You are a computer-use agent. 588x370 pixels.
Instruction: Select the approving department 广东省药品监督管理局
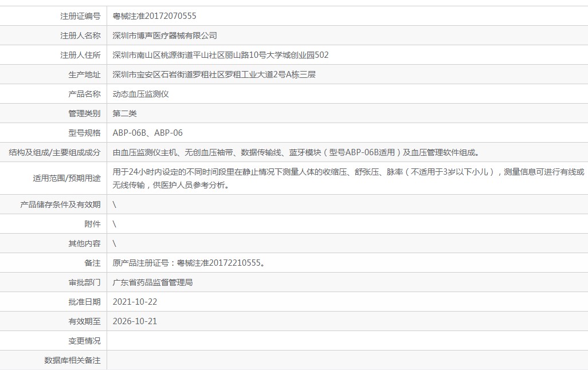point(152,282)
